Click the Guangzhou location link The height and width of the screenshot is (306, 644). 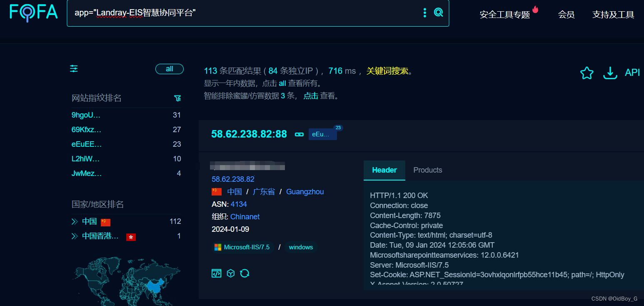coord(305,191)
